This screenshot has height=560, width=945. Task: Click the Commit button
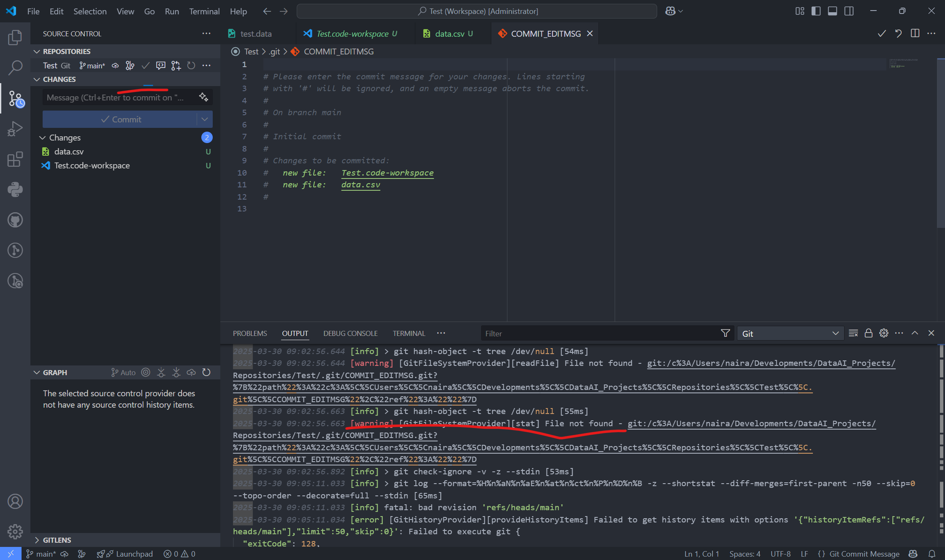click(x=120, y=119)
